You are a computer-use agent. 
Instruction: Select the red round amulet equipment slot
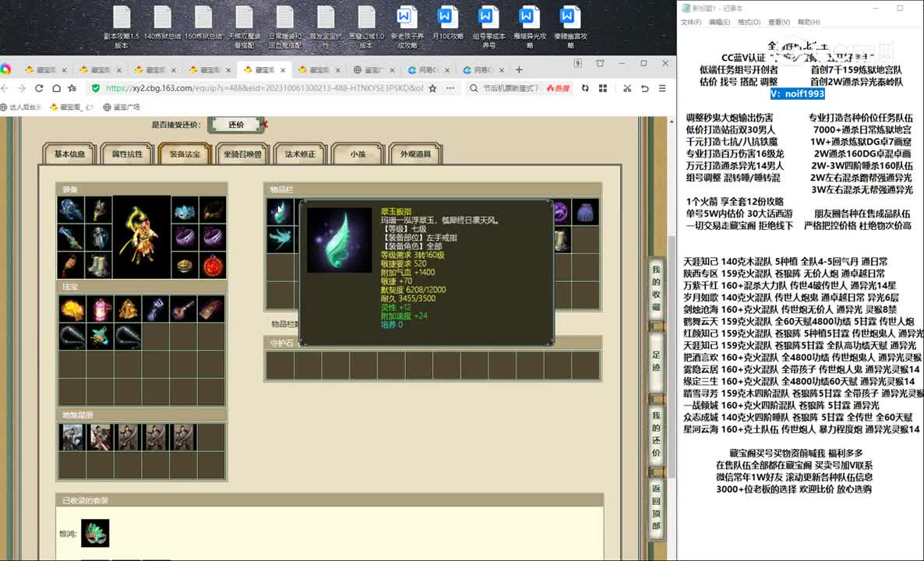(x=212, y=266)
